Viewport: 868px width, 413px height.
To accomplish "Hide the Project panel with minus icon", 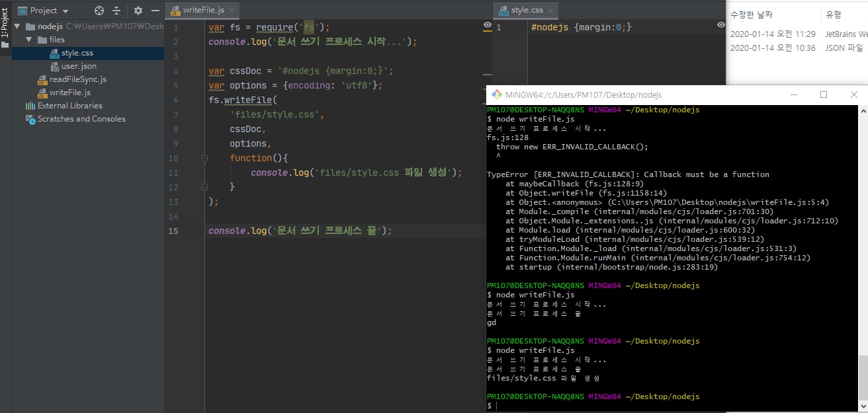I will click(155, 11).
